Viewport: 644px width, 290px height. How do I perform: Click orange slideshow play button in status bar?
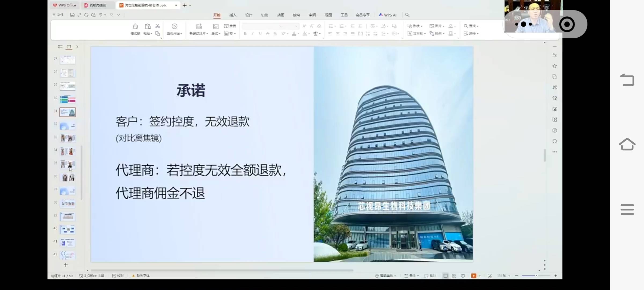coord(474,276)
